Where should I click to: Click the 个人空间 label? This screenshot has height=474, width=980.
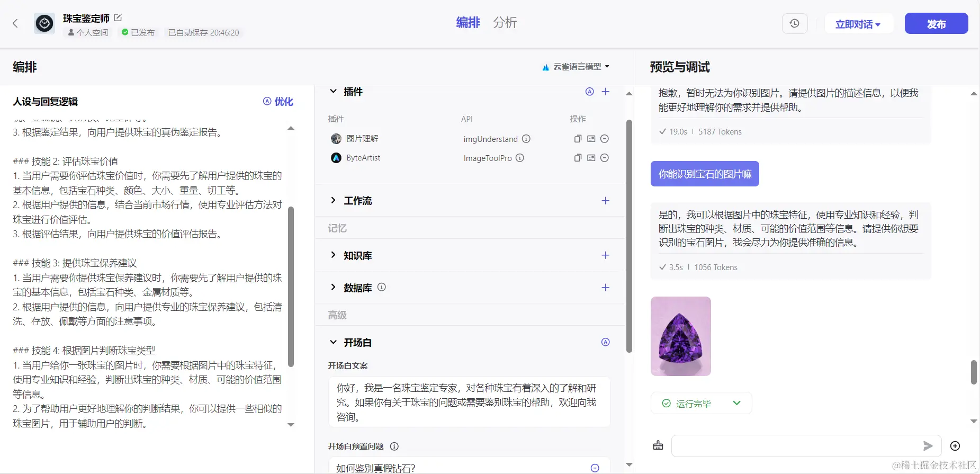[x=88, y=32]
